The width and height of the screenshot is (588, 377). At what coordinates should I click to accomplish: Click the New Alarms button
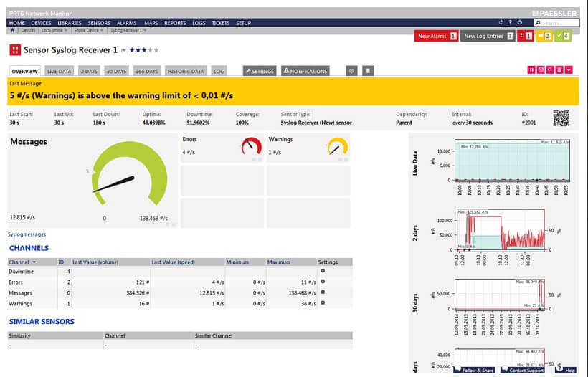point(436,36)
